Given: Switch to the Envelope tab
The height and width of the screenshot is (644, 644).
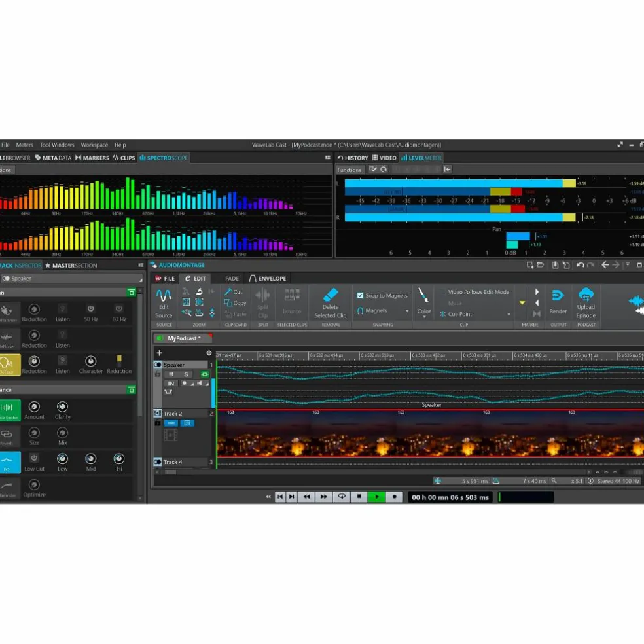Looking at the screenshot, I should click(x=268, y=278).
